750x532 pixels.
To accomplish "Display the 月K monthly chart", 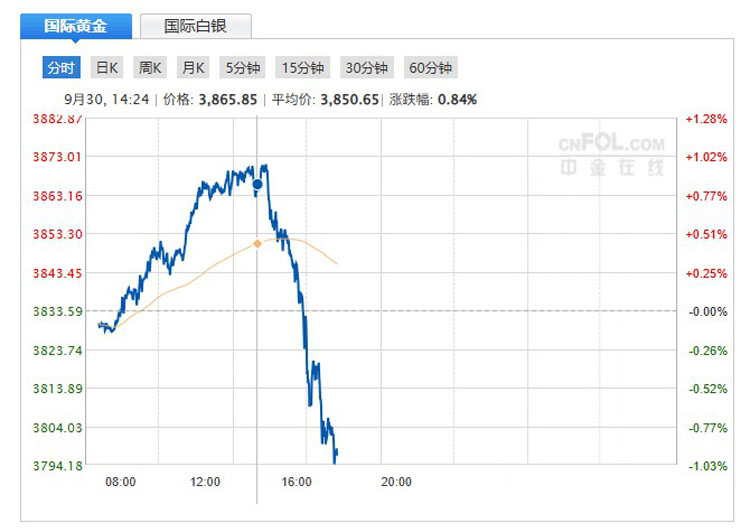I will click(192, 68).
